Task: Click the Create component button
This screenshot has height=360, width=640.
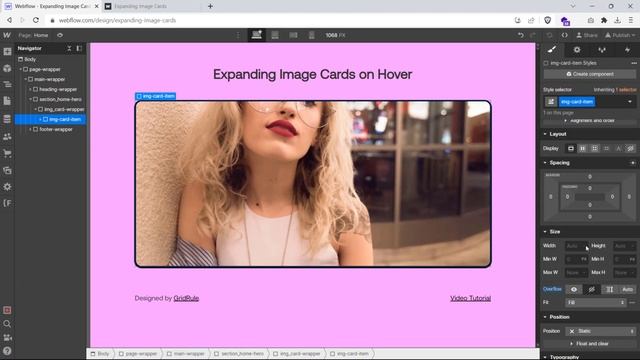Action: click(x=590, y=74)
